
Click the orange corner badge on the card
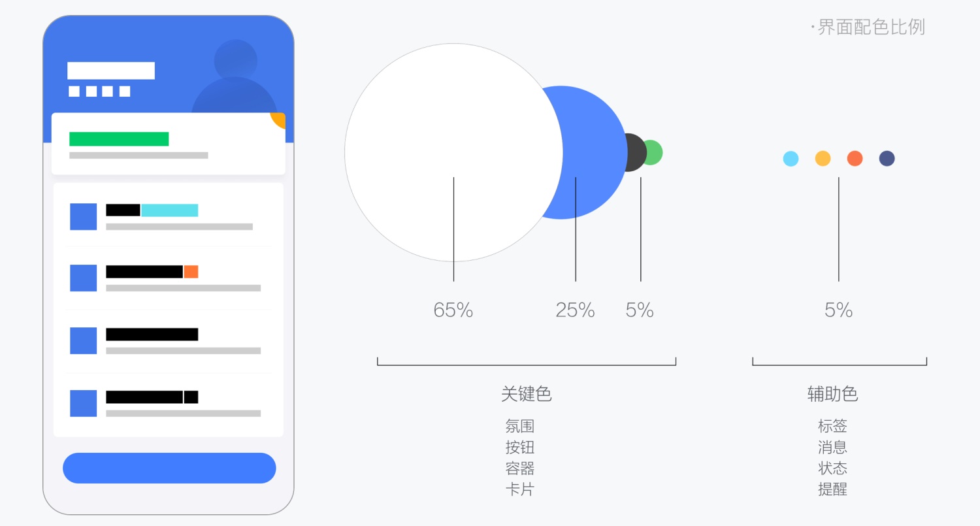point(279,120)
